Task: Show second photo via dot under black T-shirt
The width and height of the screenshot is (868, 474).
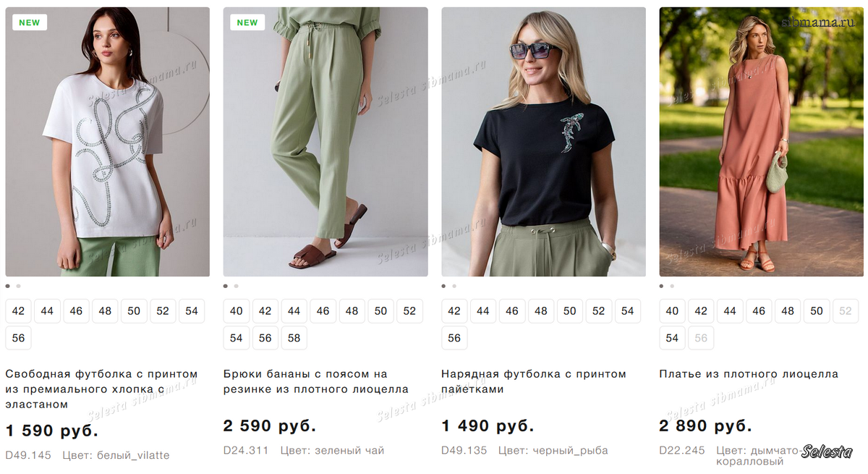Action: [454, 286]
